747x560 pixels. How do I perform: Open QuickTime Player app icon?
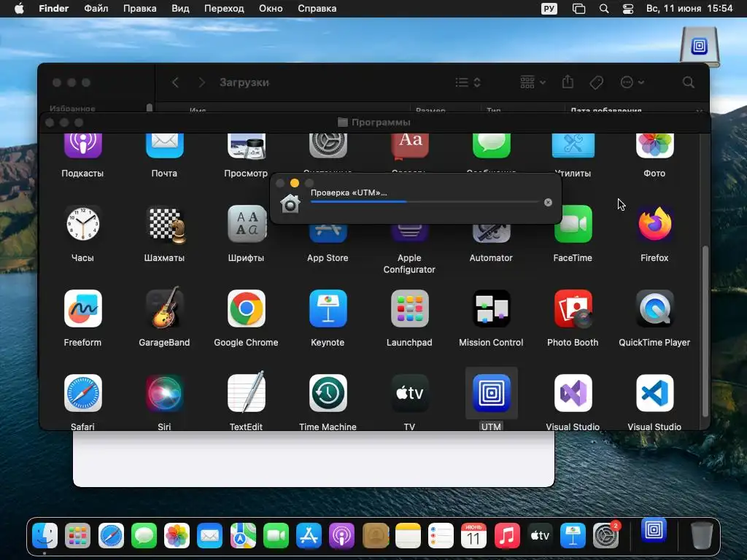pyautogui.click(x=654, y=308)
